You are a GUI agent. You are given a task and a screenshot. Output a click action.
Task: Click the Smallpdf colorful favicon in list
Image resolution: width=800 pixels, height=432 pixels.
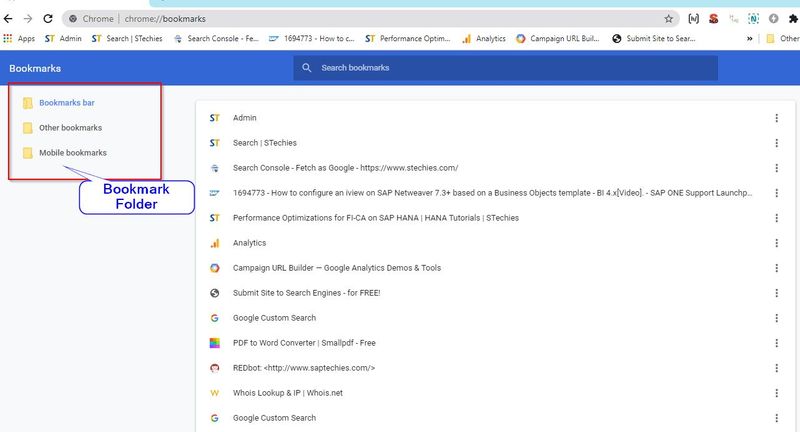click(x=215, y=343)
